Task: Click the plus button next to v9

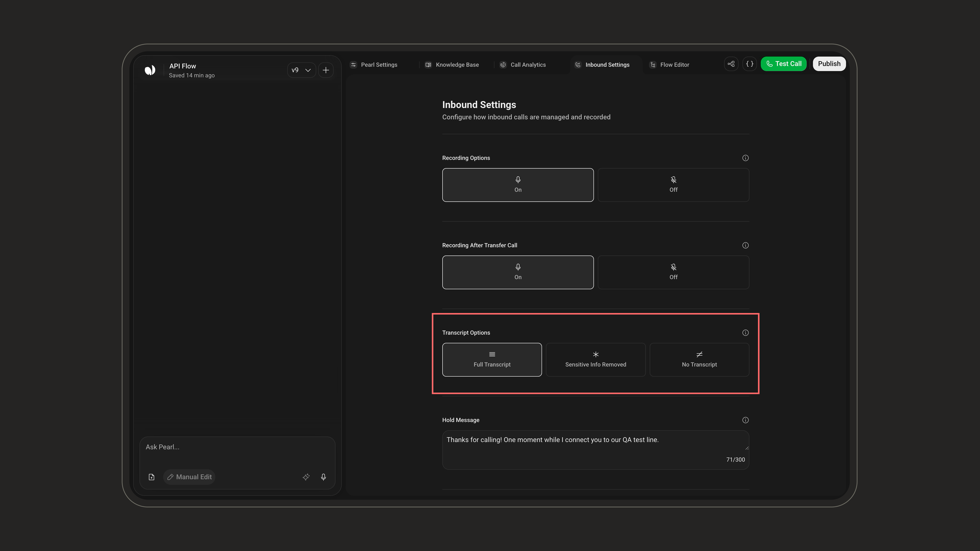Action: (326, 70)
